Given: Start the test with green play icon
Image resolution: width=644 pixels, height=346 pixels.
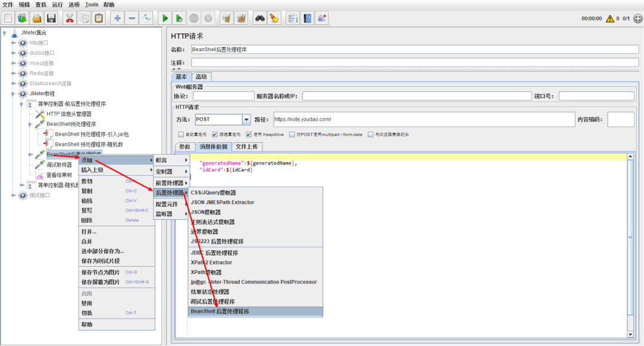Looking at the screenshot, I should tap(165, 18).
